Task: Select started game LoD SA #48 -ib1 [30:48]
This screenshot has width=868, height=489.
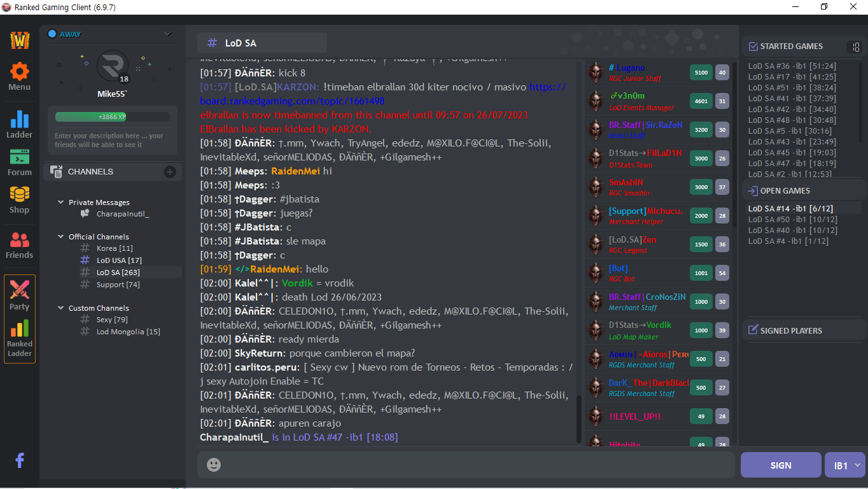Action: (x=792, y=120)
